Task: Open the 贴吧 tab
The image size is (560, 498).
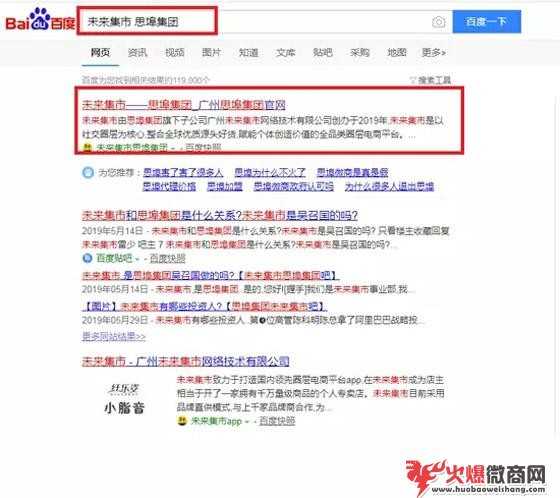Action: pos(322,53)
